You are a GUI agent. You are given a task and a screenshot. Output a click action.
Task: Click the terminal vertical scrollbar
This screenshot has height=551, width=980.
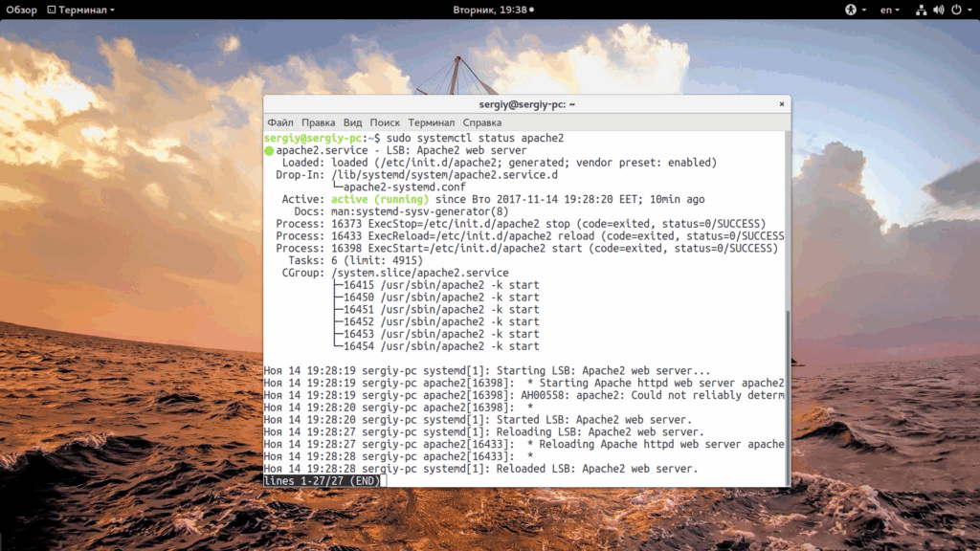click(788, 392)
